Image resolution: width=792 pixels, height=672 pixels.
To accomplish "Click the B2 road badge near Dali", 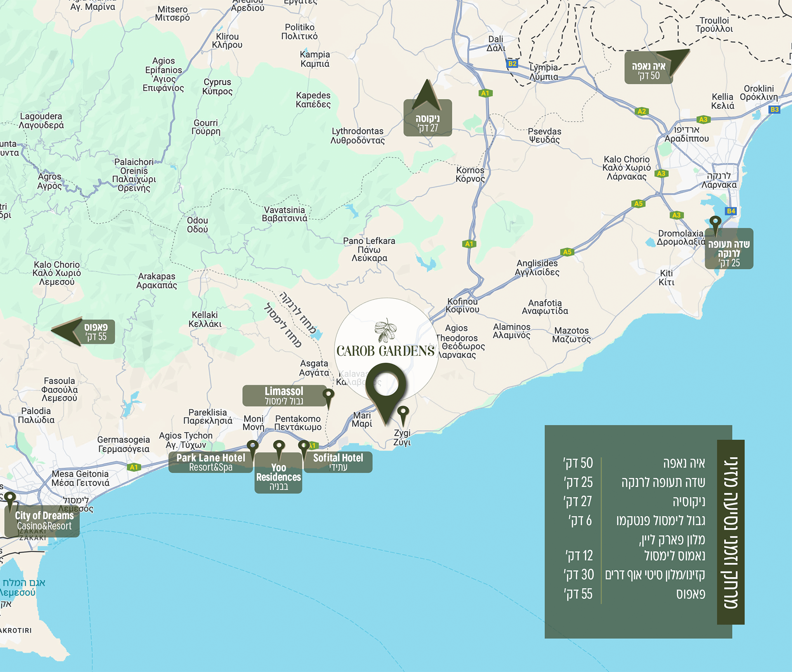I will coord(512,63).
